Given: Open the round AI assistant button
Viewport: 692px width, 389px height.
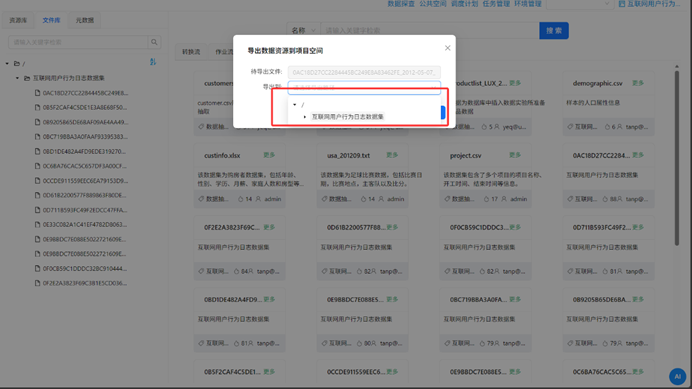Looking at the screenshot, I should click(677, 376).
